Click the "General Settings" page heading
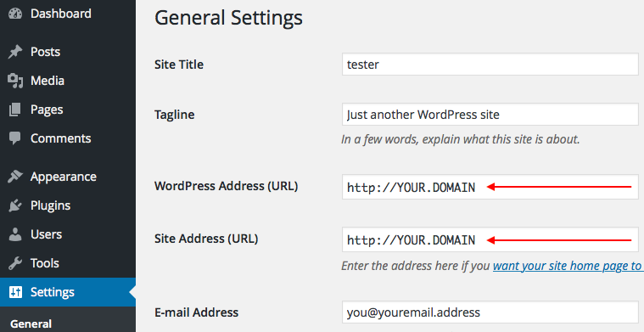 click(x=228, y=18)
